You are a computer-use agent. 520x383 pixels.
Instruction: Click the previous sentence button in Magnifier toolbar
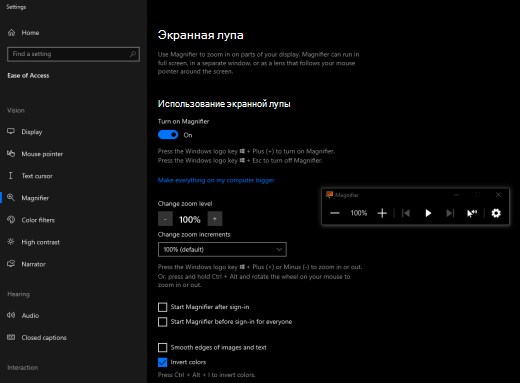click(x=406, y=213)
